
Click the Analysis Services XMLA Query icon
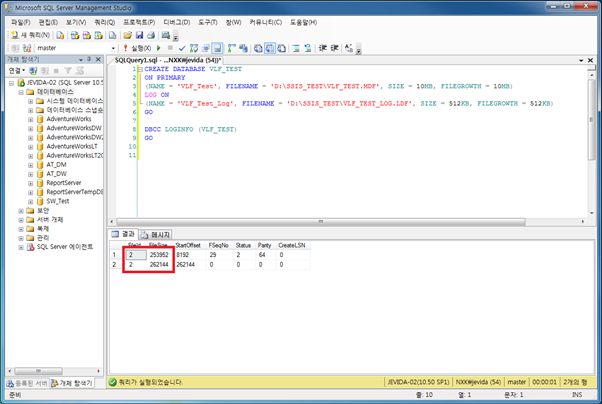coord(99,36)
